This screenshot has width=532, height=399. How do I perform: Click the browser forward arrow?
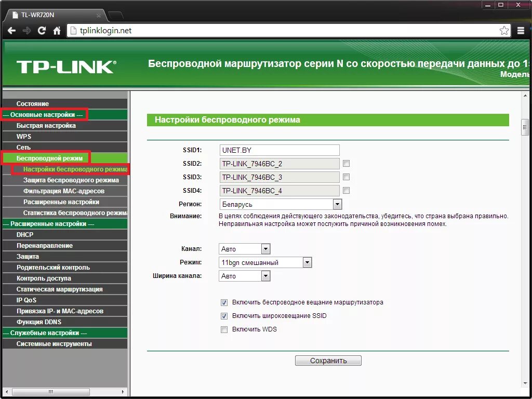coord(26,31)
